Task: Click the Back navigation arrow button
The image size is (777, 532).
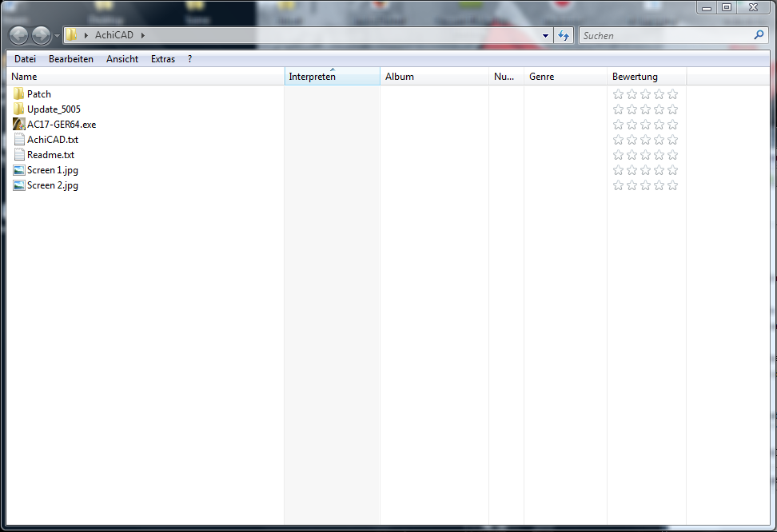Action: (x=19, y=36)
